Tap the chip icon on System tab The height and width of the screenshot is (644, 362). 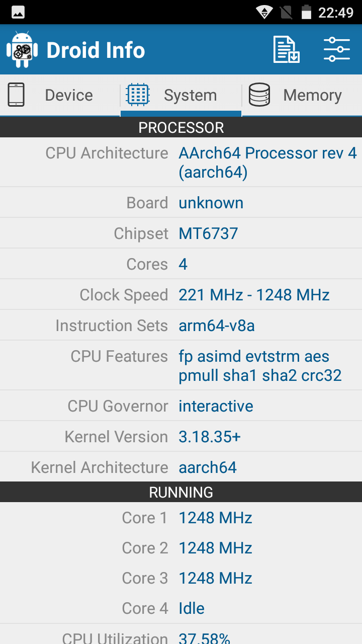138,95
